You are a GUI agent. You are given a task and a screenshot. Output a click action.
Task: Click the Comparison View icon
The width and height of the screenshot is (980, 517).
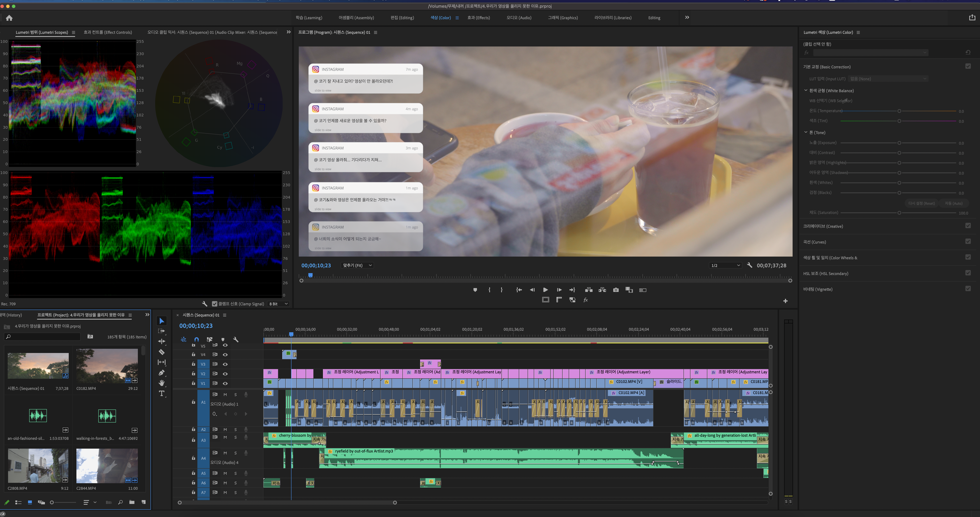[629, 290]
